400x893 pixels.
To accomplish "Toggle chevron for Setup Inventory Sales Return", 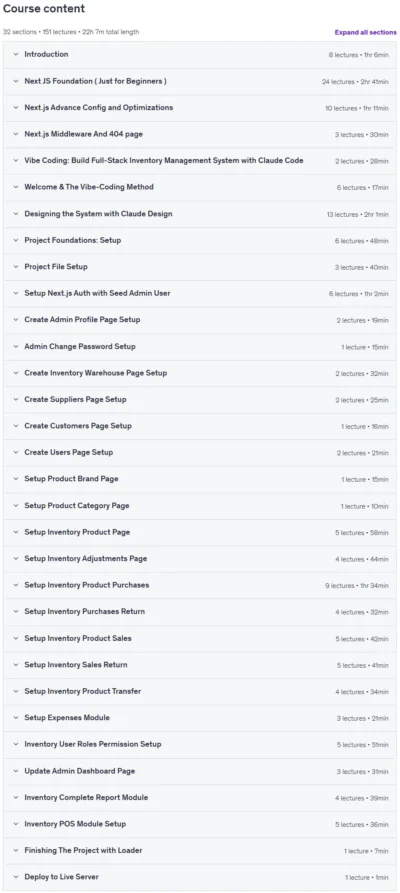I will 16,665.
